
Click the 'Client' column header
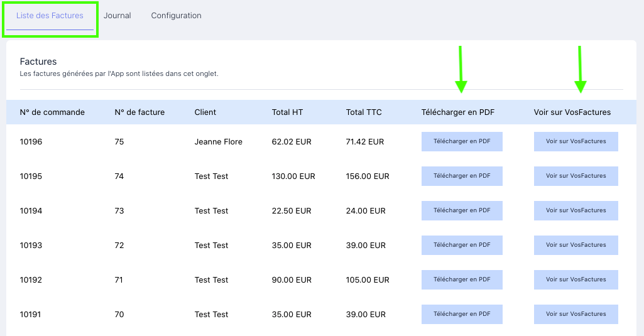(x=205, y=112)
